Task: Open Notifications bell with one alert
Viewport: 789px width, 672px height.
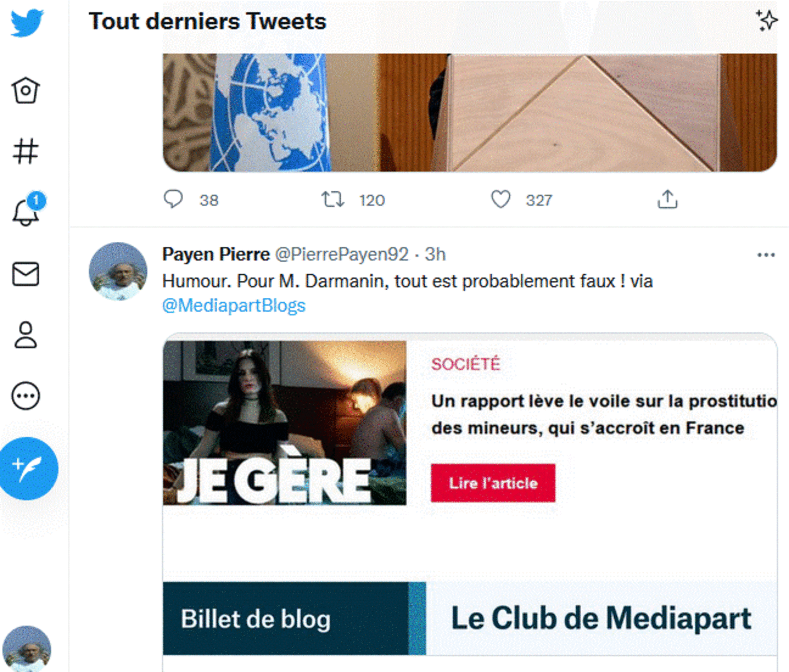Action: pyautogui.click(x=26, y=211)
